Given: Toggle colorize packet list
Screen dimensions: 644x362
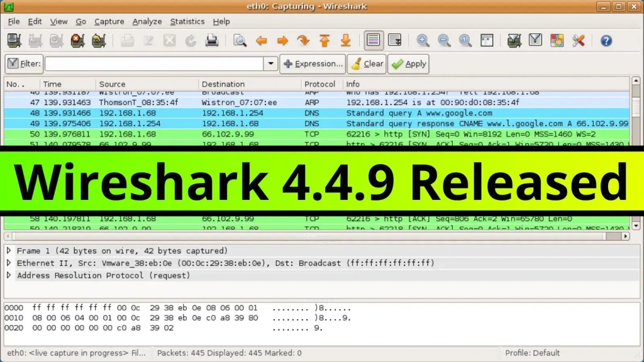Looking at the screenshot, I should (374, 40).
